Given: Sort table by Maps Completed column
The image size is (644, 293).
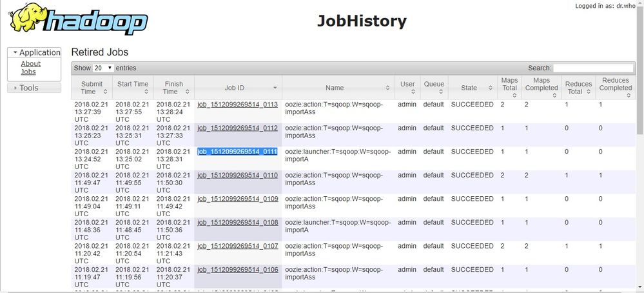Looking at the screenshot, I should [542, 88].
